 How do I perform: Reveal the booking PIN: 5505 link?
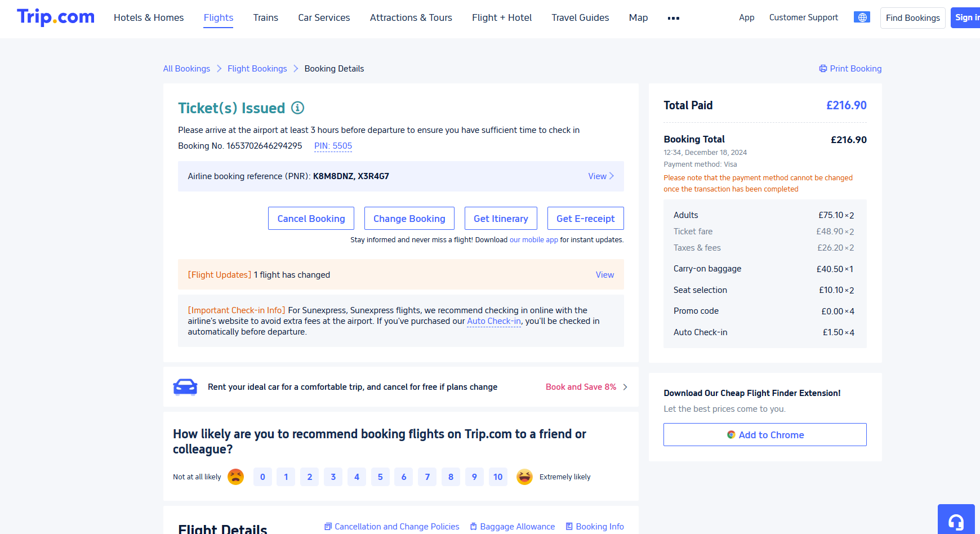(x=333, y=146)
